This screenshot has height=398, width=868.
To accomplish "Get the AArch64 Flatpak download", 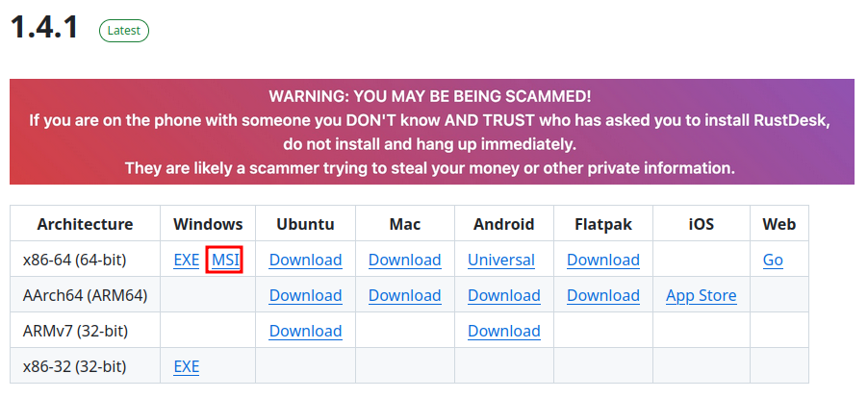I will tap(602, 295).
